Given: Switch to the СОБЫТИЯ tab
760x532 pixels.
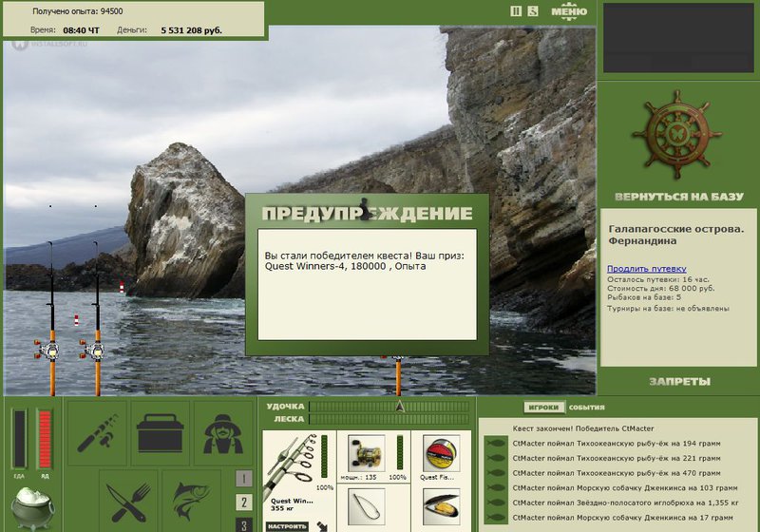Looking at the screenshot, I should click(x=586, y=408).
